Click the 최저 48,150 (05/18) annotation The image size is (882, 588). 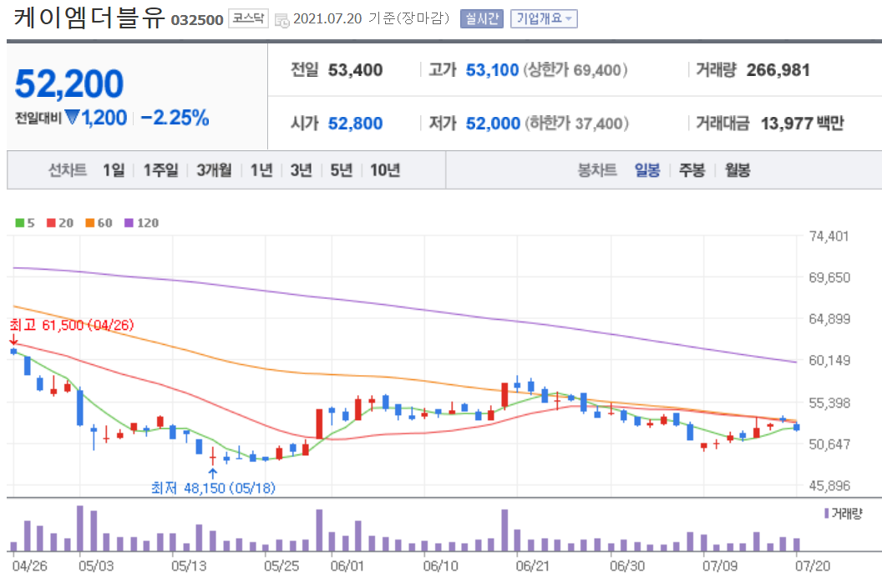click(213, 488)
